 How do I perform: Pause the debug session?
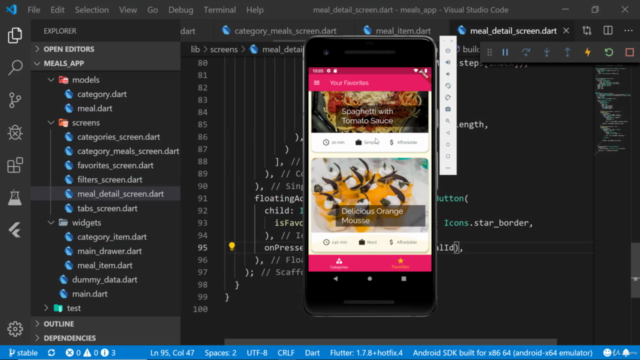[505, 52]
